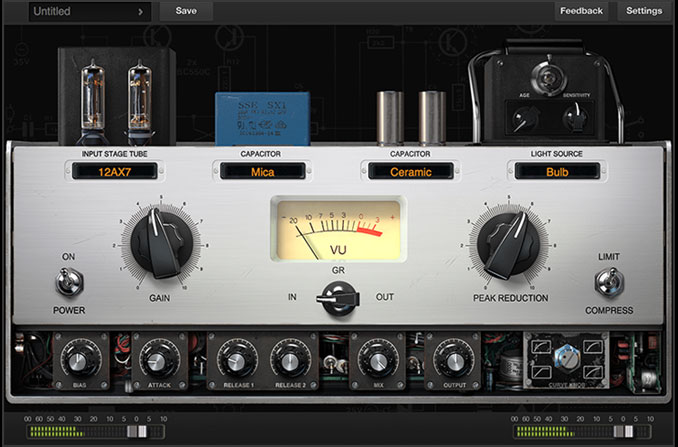The image size is (678, 447).
Task: Open the Bulb light source selector
Action: [557, 172]
